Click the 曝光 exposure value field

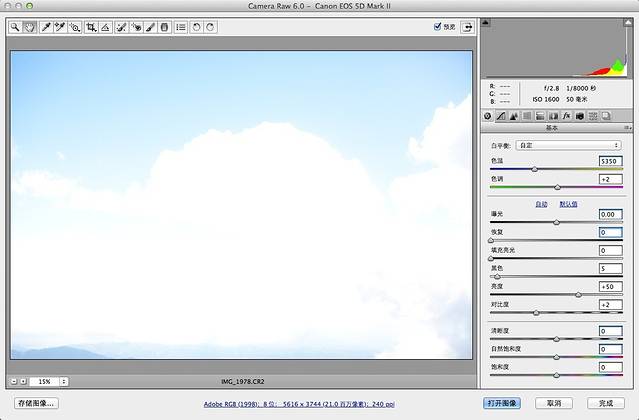coord(610,214)
